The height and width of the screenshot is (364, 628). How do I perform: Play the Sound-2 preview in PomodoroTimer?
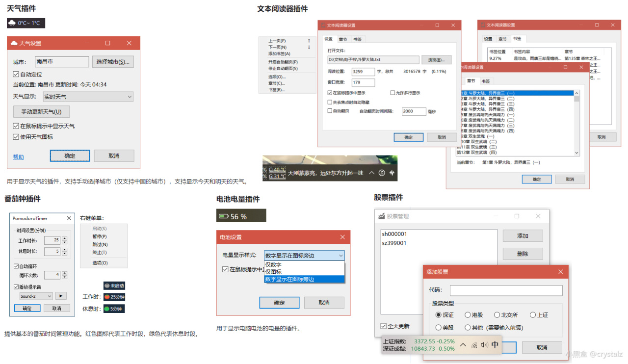click(x=61, y=296)
